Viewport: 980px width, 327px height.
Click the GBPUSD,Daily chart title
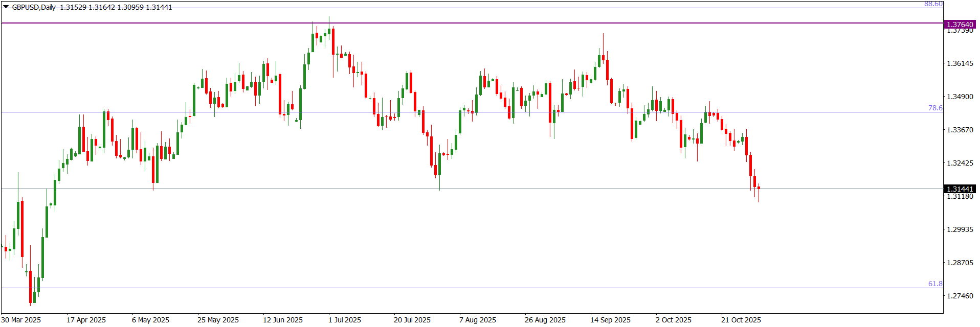(34, 7)
